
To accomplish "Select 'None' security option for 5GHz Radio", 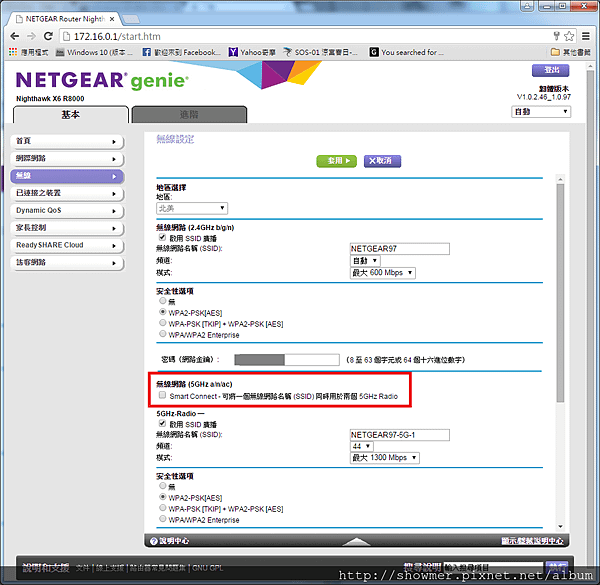I will click(x=163, y=486).
